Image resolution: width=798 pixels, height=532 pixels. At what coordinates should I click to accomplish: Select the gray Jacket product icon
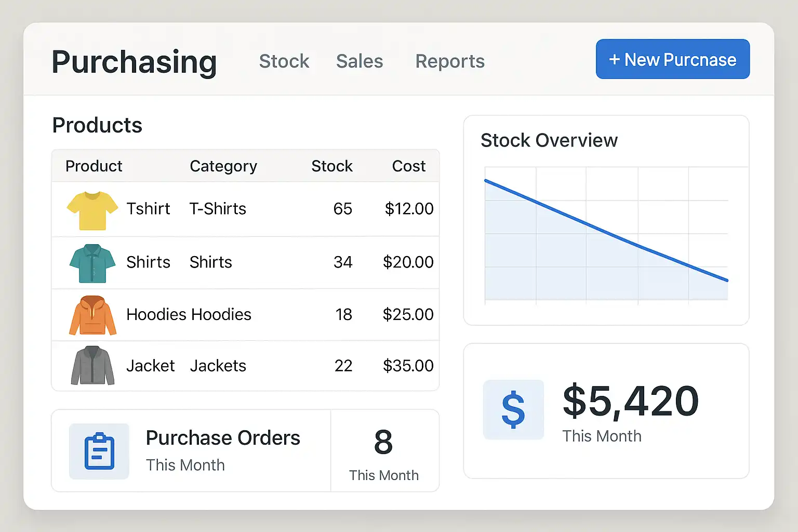(x=92, y=366)
